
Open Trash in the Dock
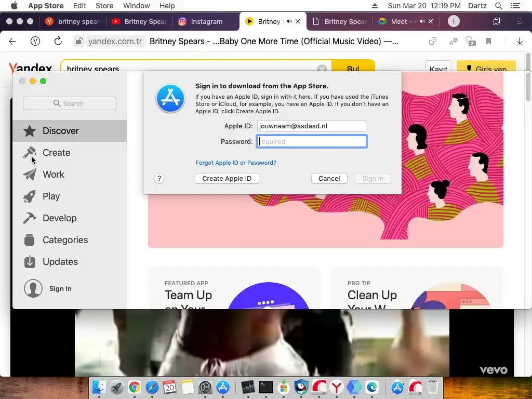pyautogui.click(x=433, y=387)
